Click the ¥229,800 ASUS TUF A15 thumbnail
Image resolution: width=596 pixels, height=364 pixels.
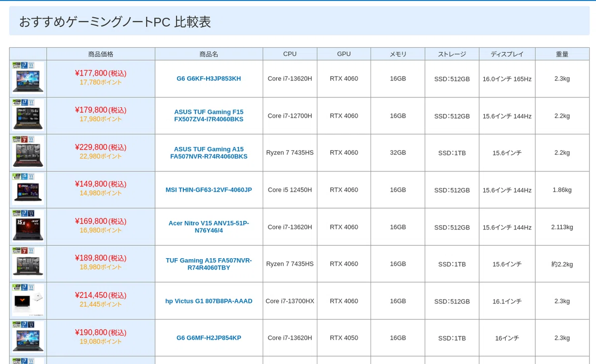coord(28,152)
